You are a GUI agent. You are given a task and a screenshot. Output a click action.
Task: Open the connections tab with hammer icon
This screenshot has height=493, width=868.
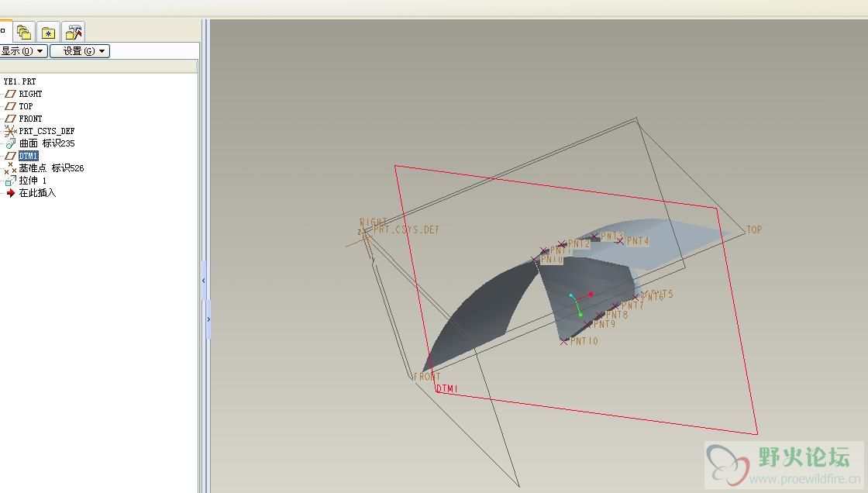73,32
